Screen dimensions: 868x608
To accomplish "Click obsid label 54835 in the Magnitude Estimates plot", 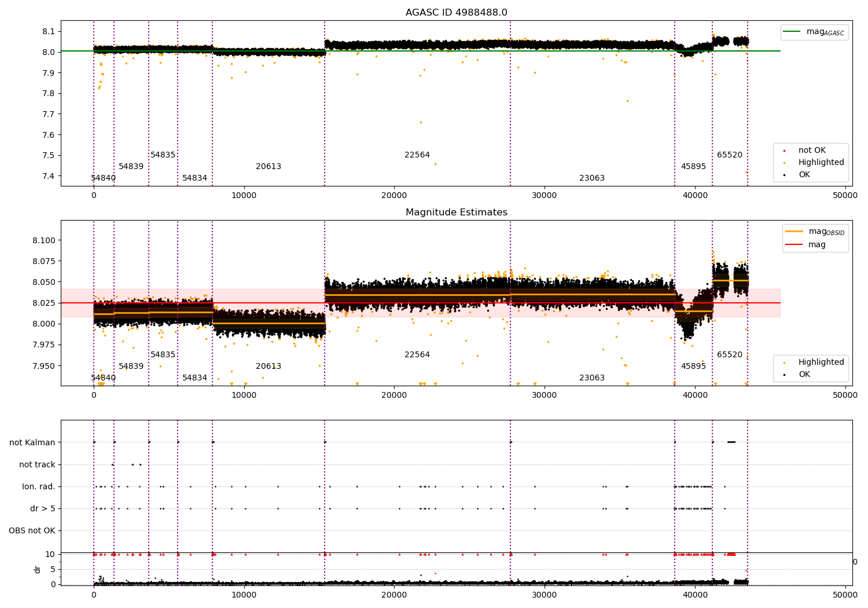I will [x=163, y=355].
